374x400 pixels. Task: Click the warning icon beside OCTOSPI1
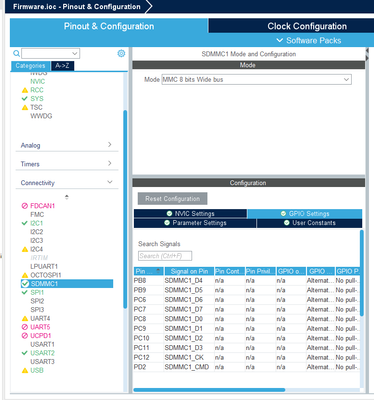click(25, 275)
